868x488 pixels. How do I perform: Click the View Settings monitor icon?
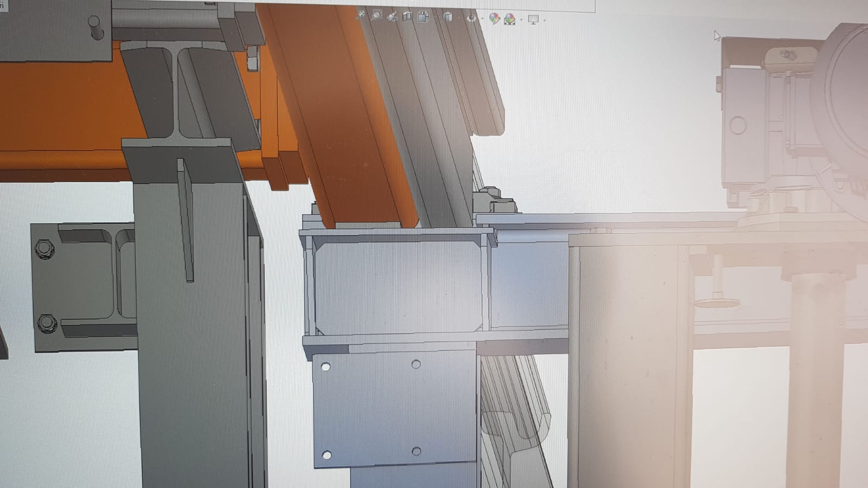coord(533,20)
